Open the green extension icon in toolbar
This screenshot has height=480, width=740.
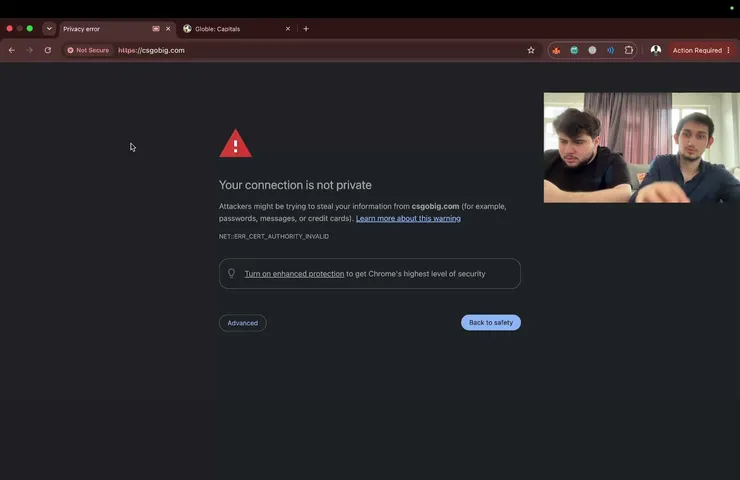(x=574, y=50)
